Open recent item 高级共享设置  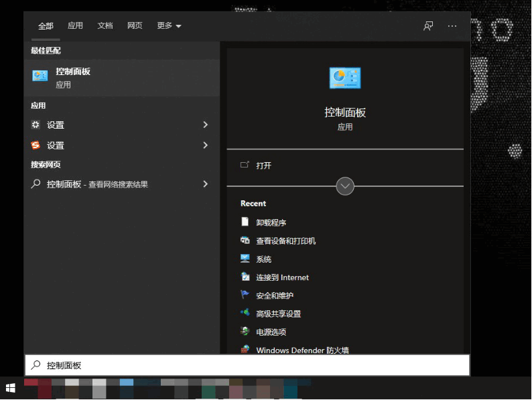coord(278,314)
